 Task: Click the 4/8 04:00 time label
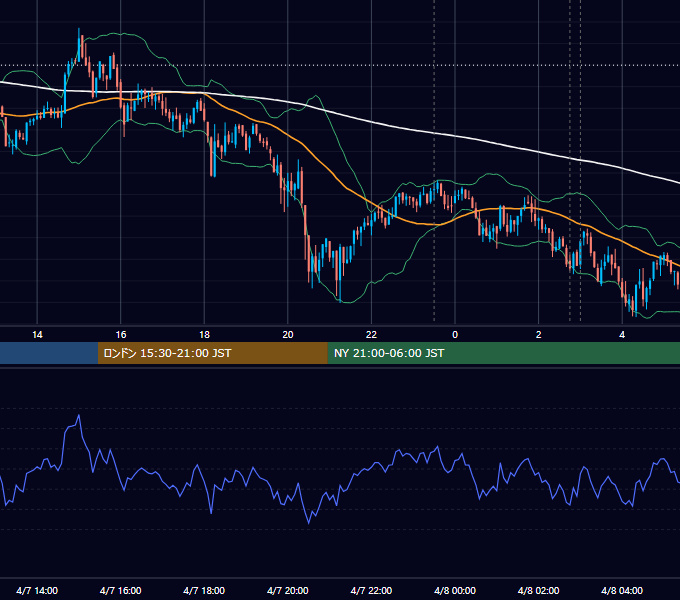point(622,590)
